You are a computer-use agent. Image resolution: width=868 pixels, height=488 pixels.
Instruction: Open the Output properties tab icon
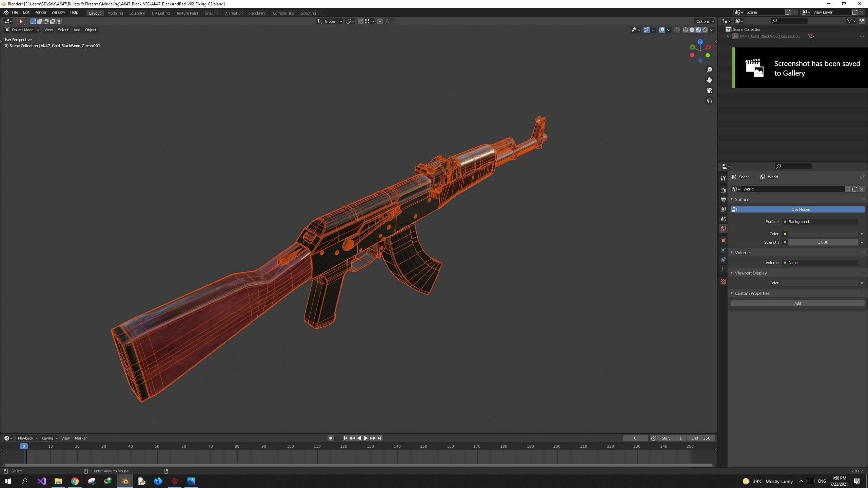(723, 200)
